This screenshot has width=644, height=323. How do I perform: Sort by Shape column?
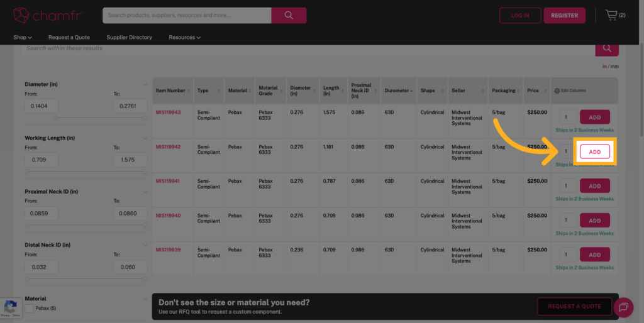pyautogui.click(x=432, y=90)
